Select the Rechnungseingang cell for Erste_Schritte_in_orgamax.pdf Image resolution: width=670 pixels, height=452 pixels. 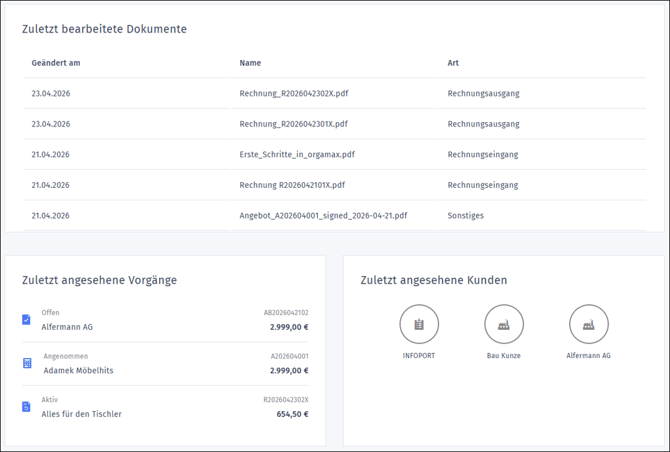coord(483,155)
